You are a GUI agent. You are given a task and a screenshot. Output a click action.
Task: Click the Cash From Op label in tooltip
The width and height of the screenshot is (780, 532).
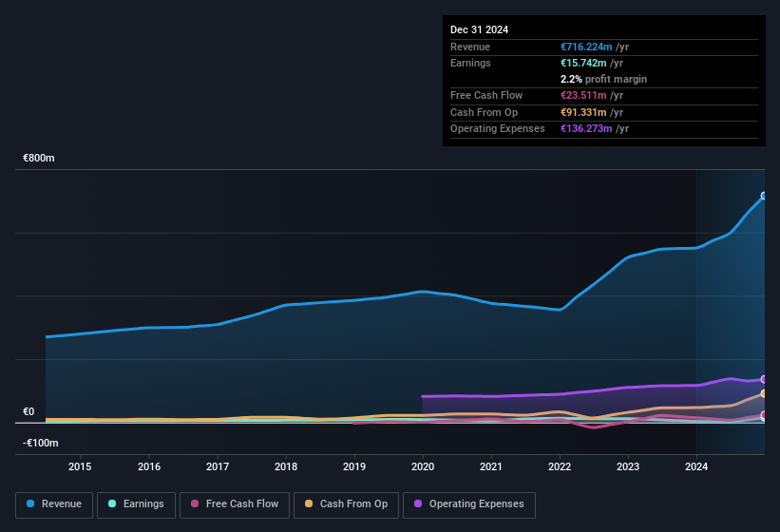pyautogui.click(x=484, y=112)
